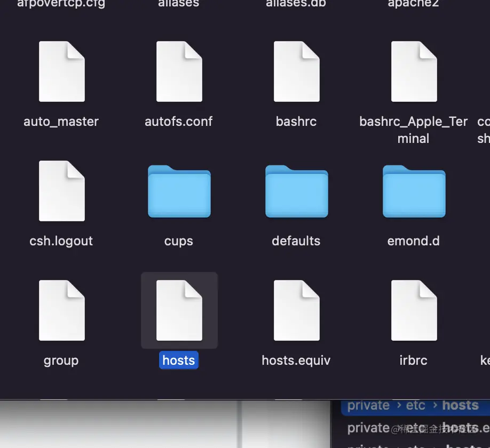Click the irbrc file name
Screen dimensions: 490x448
coord(414,361)
